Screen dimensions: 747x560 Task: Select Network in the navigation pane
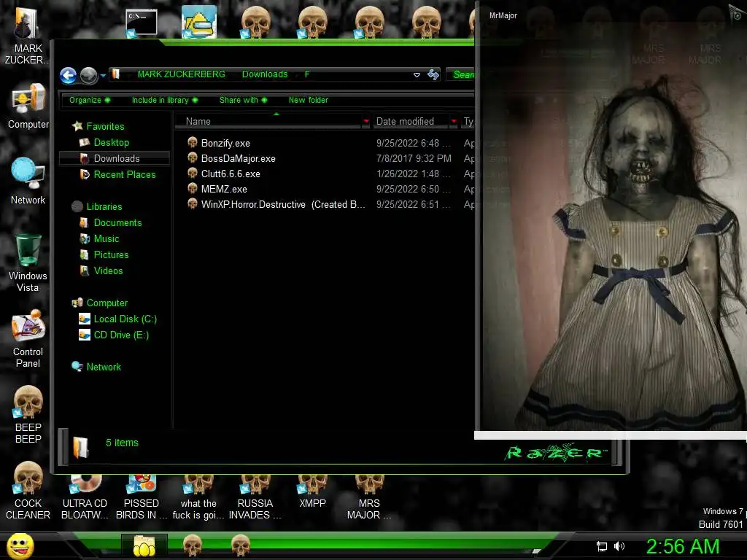click(104, 367)
